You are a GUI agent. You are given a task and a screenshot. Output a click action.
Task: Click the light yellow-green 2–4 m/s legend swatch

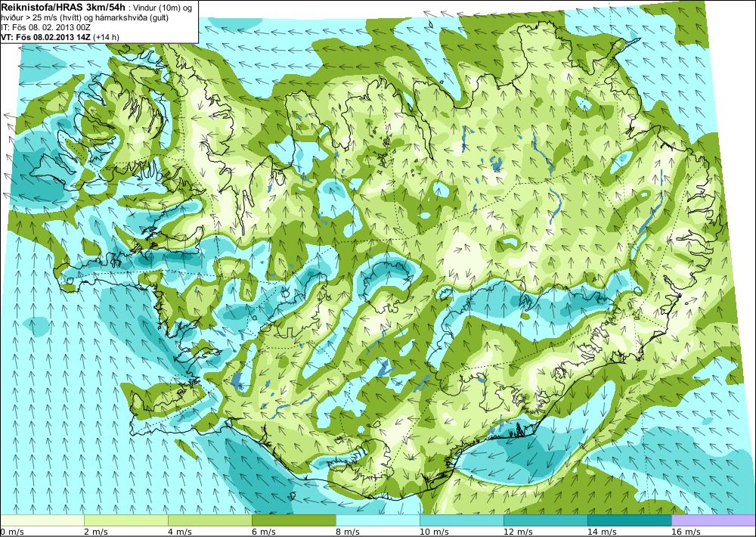pos(126,520)
